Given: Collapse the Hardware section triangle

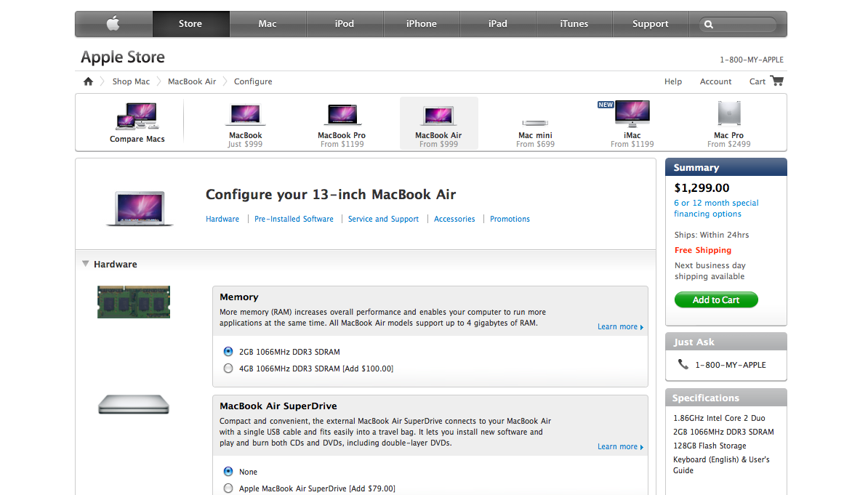Looking at the screenshot, I should [x=85, y=264].
